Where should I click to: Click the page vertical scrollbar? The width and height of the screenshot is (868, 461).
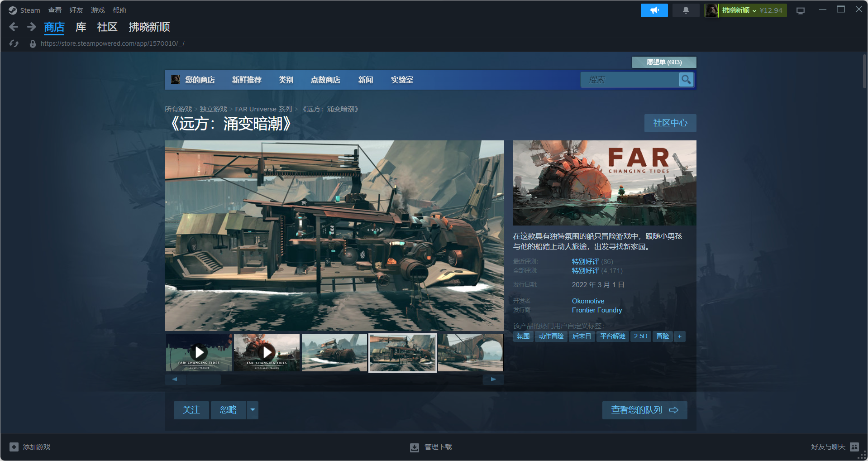[x=864, y=71]
